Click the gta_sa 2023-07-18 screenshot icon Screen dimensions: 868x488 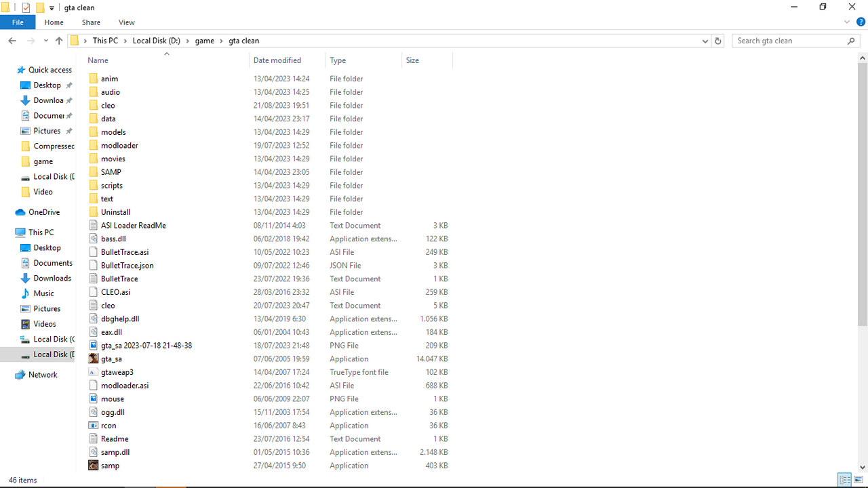tap(94, 345)
